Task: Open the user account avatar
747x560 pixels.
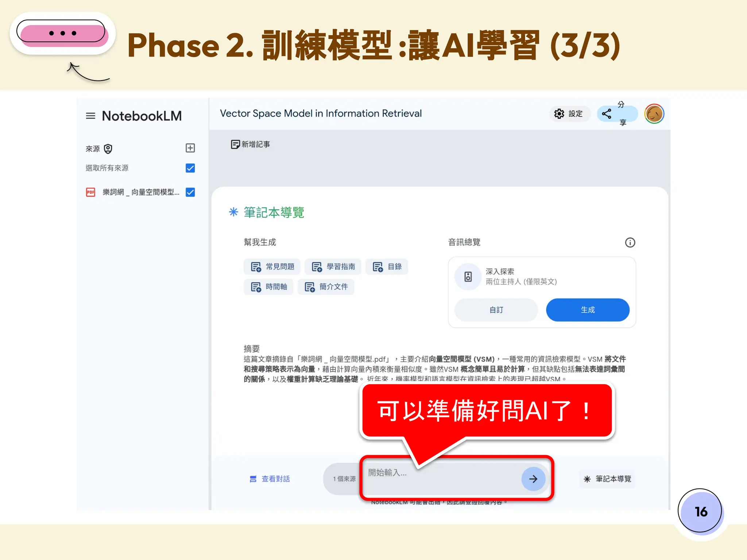Action: coord(654,114)
